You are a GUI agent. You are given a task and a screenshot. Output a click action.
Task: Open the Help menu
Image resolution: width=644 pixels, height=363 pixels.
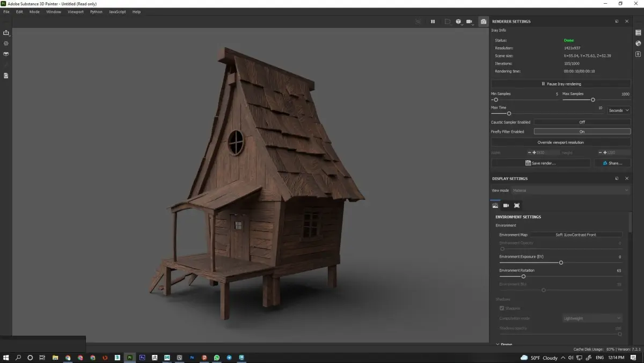tap(136, 12)
